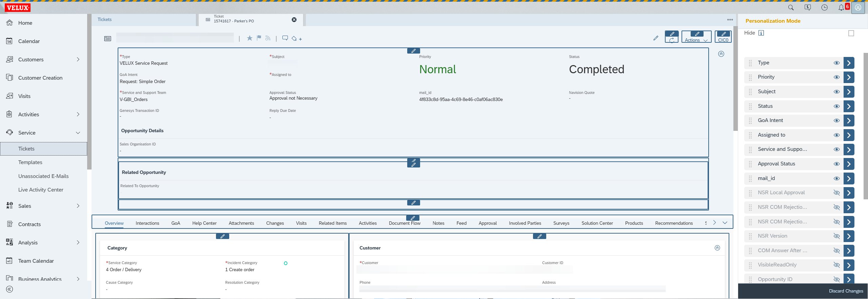This screenshot has height=299, width=868.
Task: Click Discard Changes at bottom right
Action: pyautogui.click(x=846, y=291)
